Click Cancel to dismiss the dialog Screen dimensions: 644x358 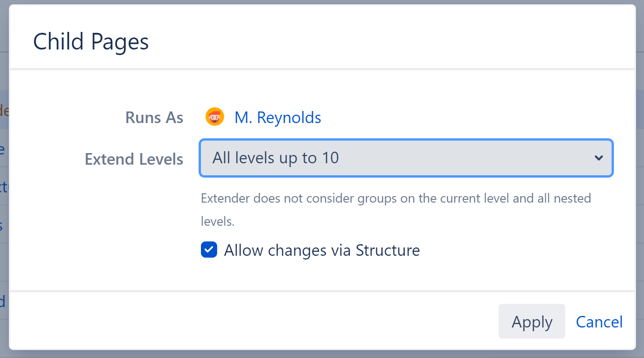(x=599, y=321)
